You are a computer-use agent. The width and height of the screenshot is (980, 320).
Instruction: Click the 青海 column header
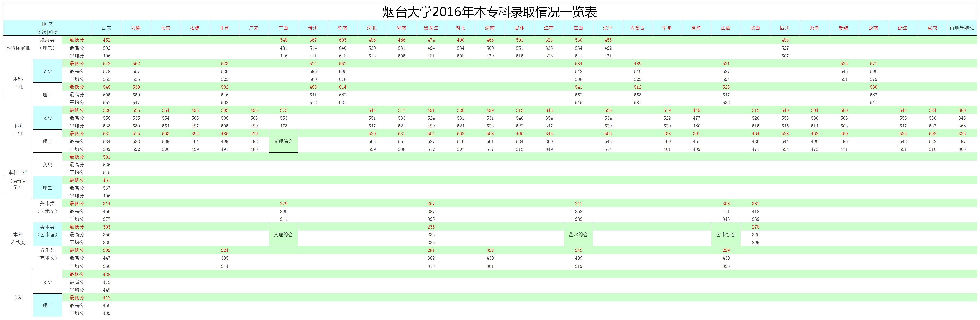(696, 28)
